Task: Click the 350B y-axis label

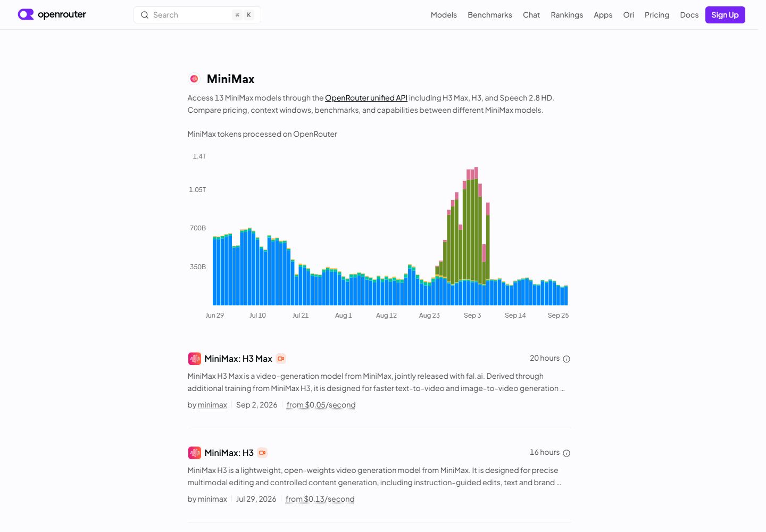Action: tap(198, 267)
